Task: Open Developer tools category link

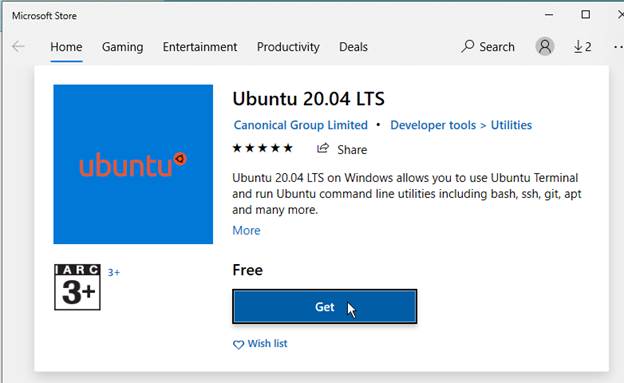Action: [433, 125]
